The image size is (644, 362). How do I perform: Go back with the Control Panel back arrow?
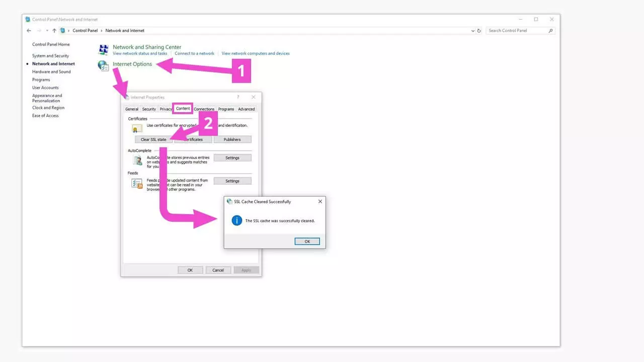(29, 31)
